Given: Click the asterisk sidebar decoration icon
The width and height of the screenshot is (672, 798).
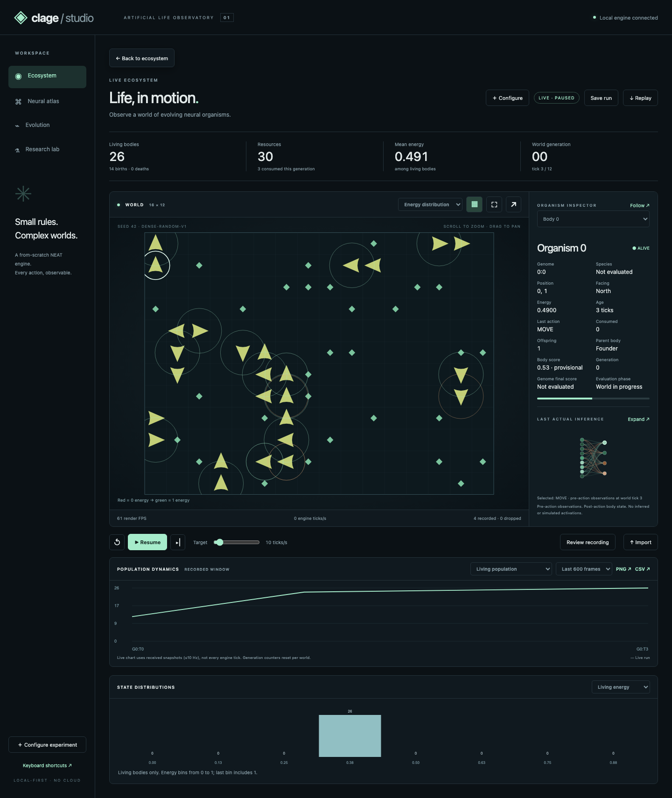Looking at the screenshot, I should 23,194.
